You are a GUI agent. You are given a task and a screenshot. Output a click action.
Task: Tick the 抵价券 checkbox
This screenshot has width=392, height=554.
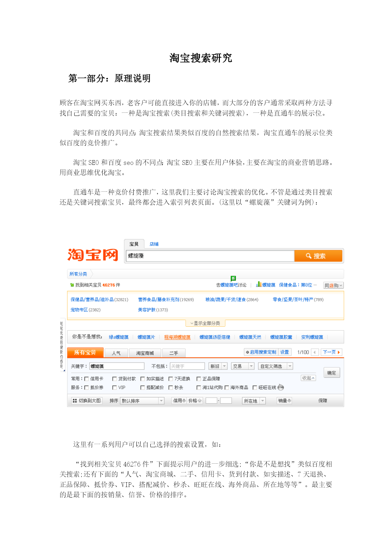pos(87,388)
